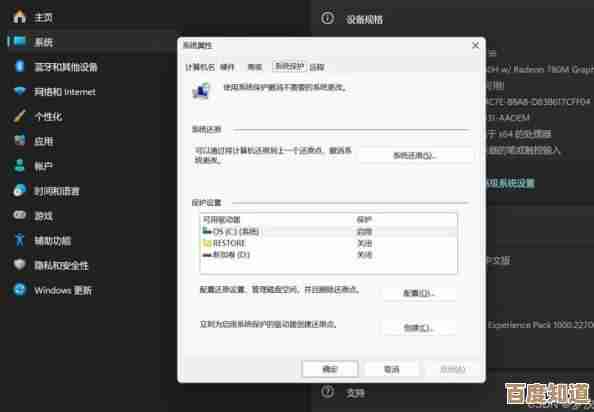Image resolution: width=594 pixels, height=412 pixels.
Task: Click the 创建(C)... button
Action: point(419,328)
